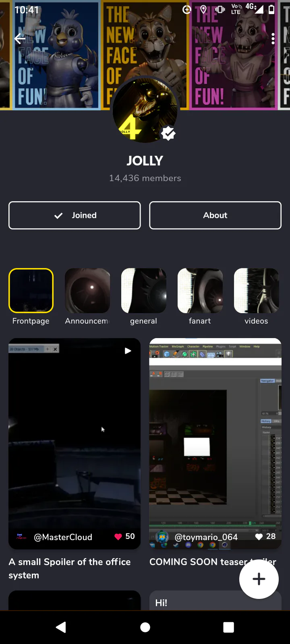Tap the 10:41 clock in status bar

27,10
